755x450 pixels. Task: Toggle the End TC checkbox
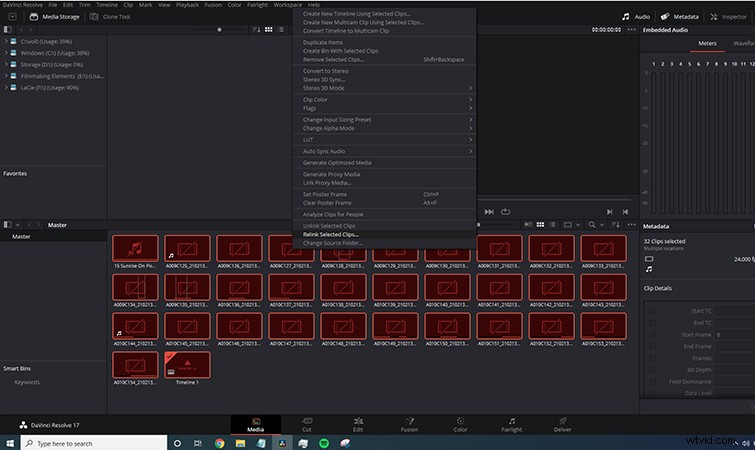pos(652,323)
